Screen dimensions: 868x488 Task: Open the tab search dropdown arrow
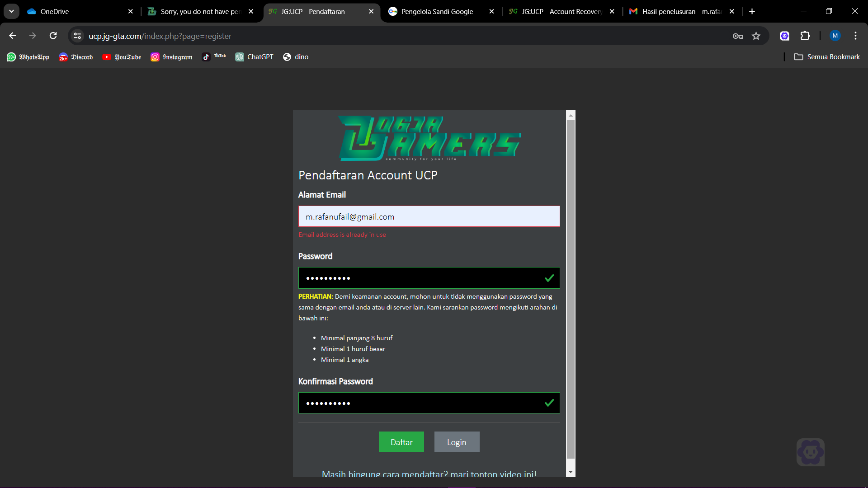click(11, 11)
